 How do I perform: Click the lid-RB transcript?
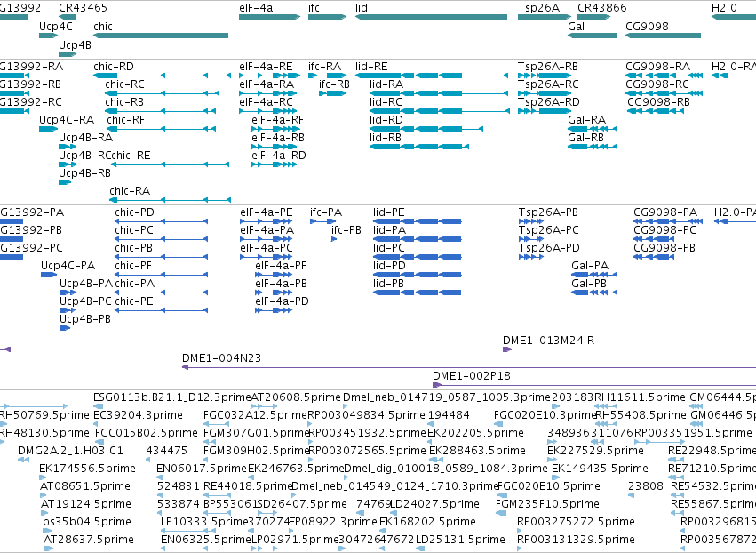click(419, 147)
